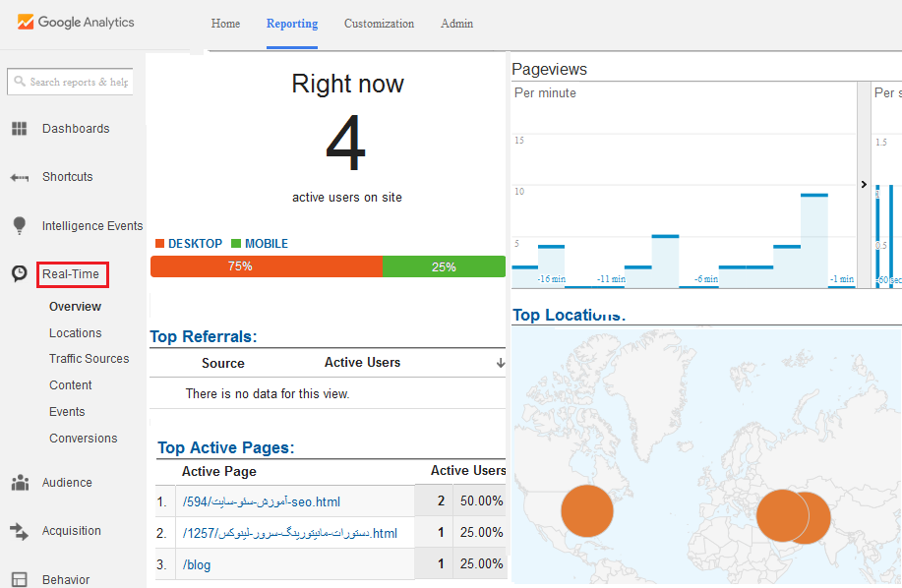Image resolution: width=902 pixels, height=588 pixels.
Task: Select Real-Time Overview report
Action: point(76,307)
